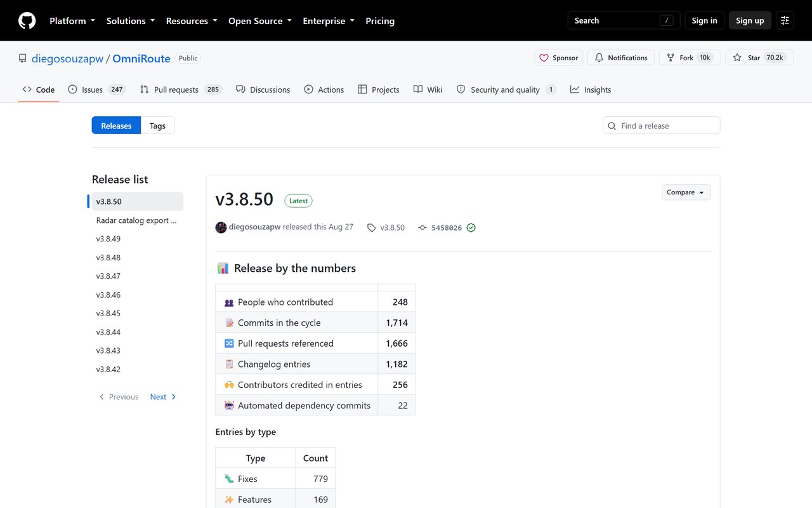
Task: Click the bar chart emoji by Release by the numbers
Action: [222, 268]
